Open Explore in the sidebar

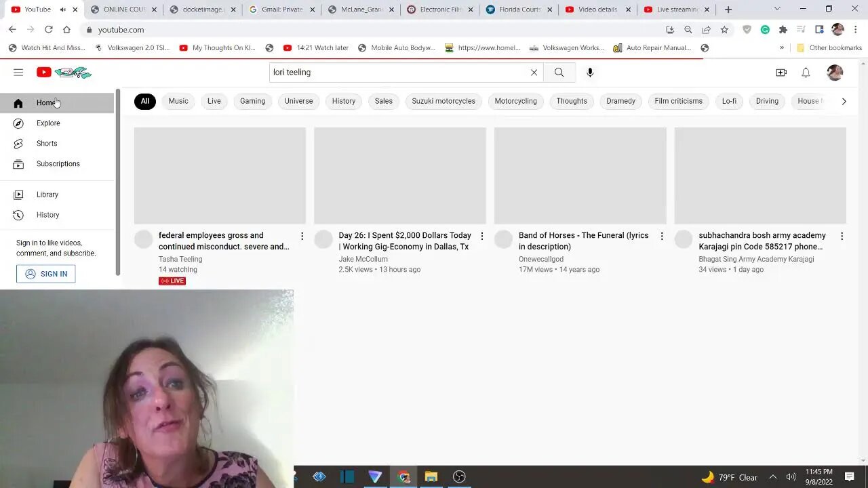coord(57,123)
